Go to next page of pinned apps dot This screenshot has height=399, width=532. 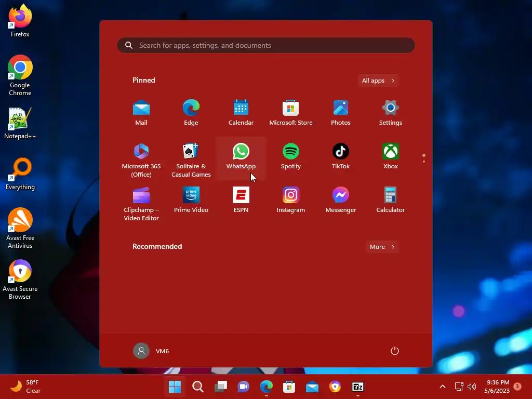[424, 162]
